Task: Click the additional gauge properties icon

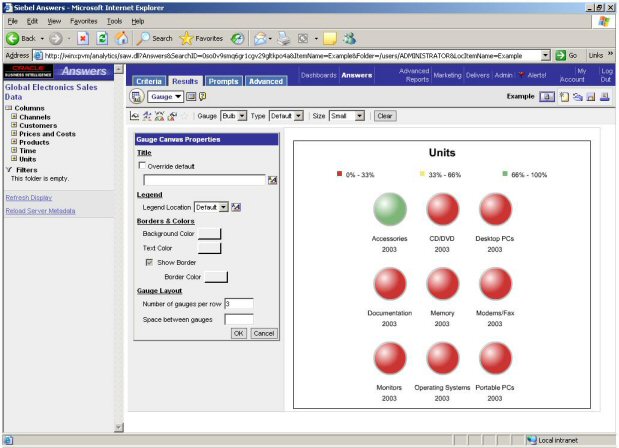Action: tap(172, 116)
